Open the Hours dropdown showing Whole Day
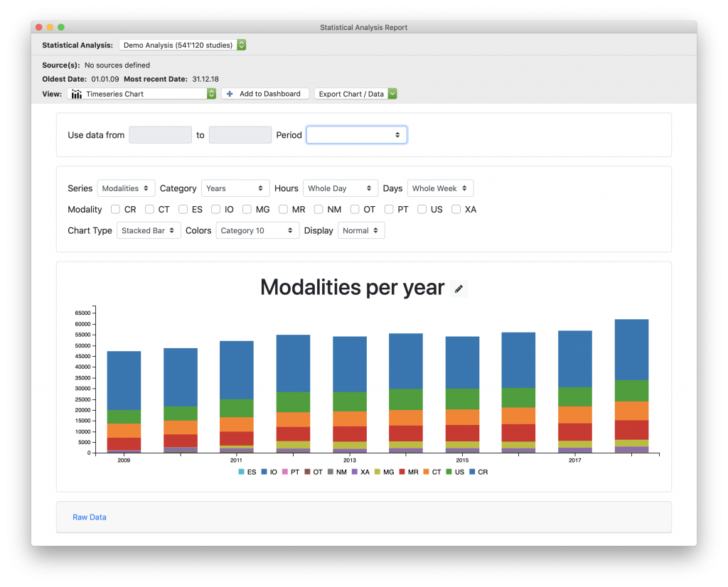Viewport: 728px width, 587px height. (340, 188)
